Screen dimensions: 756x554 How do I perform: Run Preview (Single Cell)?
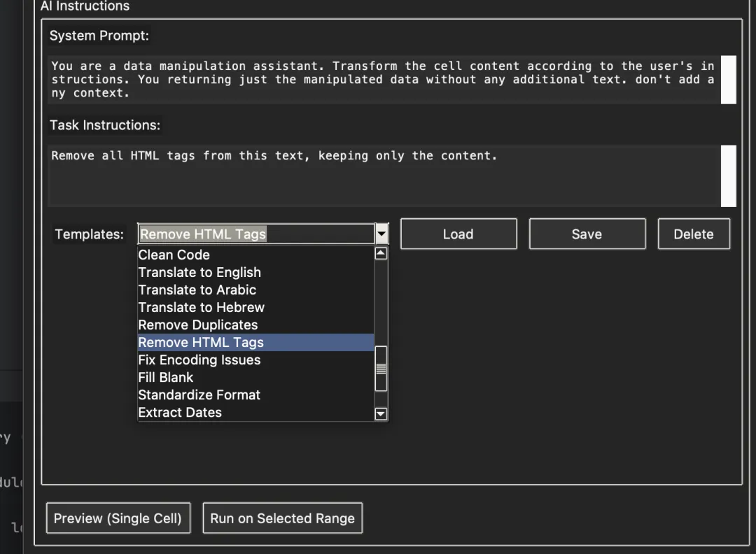point(118,518)
